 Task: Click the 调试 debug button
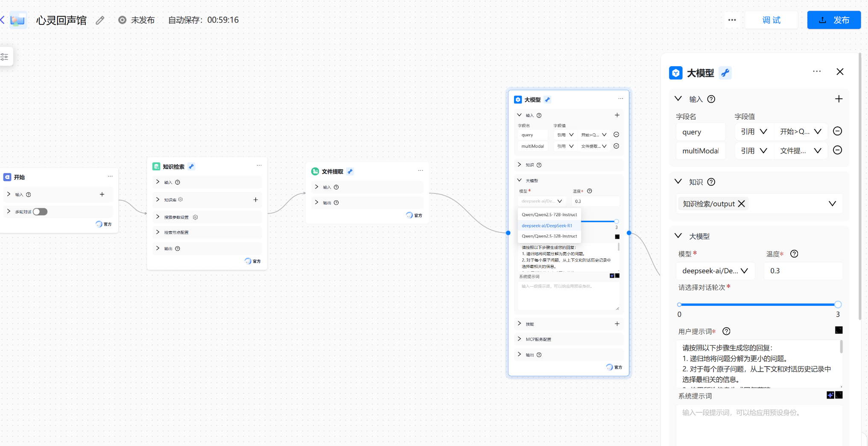(x=771, y=20)
